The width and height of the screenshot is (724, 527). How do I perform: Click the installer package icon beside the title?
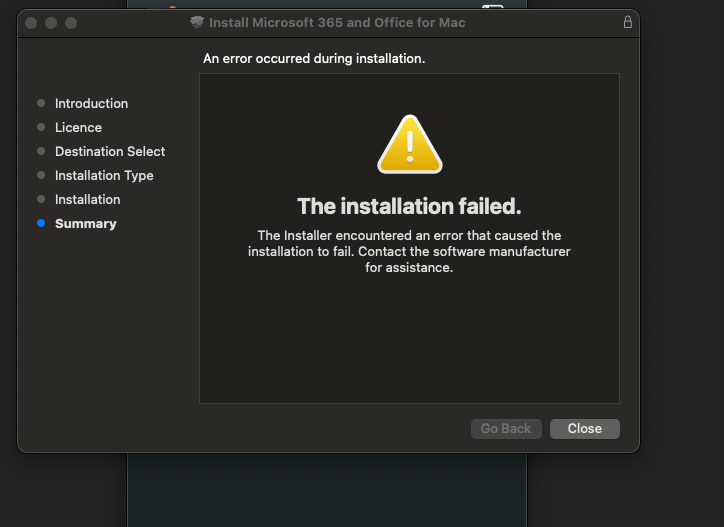pos(197,22)
